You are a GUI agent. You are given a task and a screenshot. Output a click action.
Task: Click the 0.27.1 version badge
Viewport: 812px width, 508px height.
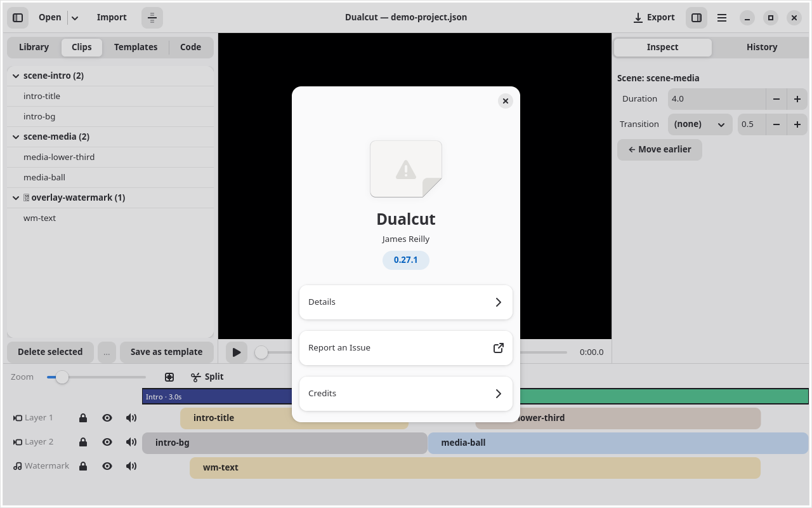(x=406, y=260)
